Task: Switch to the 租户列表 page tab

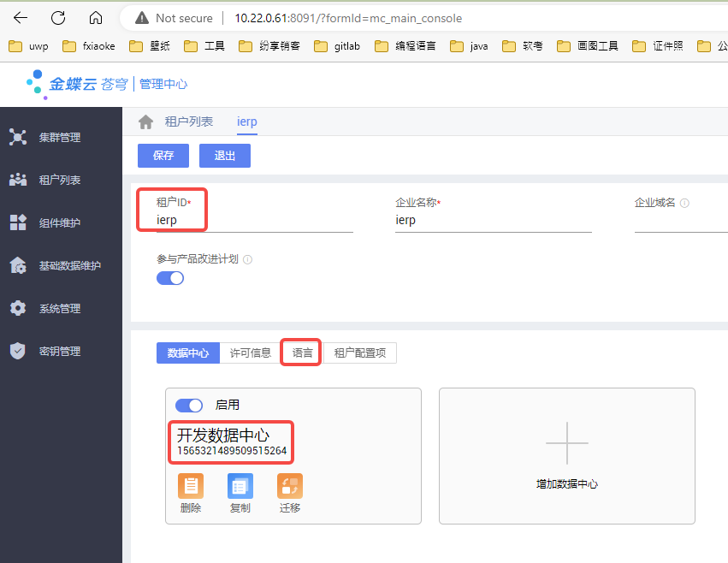Action: [x=189, y=121]
